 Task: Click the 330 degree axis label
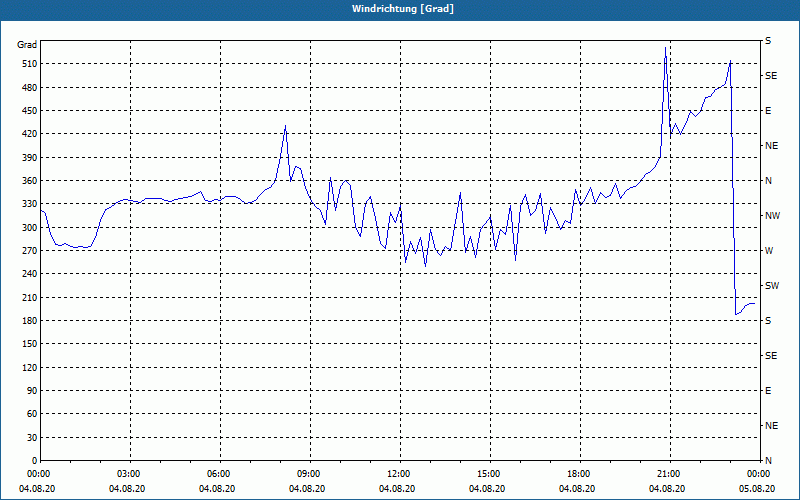[x=29, y=204]
